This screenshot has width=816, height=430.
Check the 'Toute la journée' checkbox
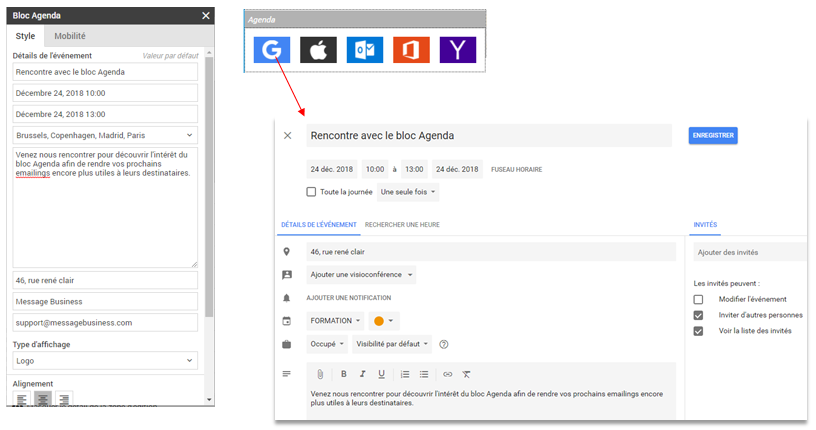[x=311, y=192]
